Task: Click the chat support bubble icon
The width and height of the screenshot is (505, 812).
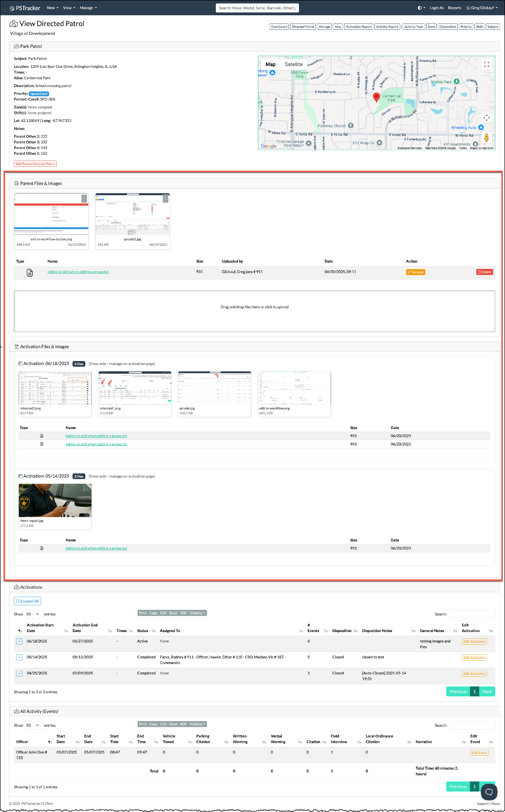Action: (x=489, y=792)
